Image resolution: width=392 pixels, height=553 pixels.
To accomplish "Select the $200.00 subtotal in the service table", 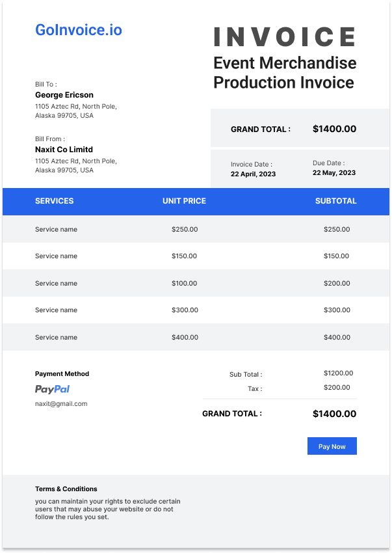I will [337, 283].
